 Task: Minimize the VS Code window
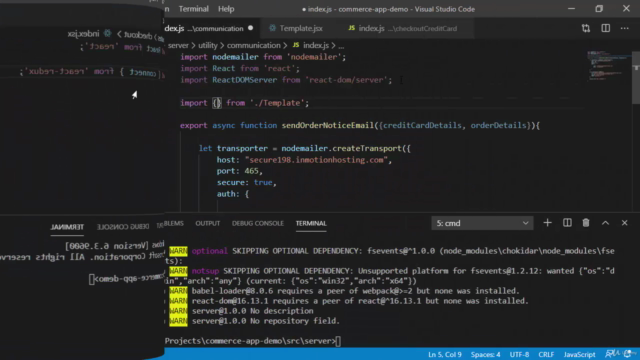click(571, 9)
